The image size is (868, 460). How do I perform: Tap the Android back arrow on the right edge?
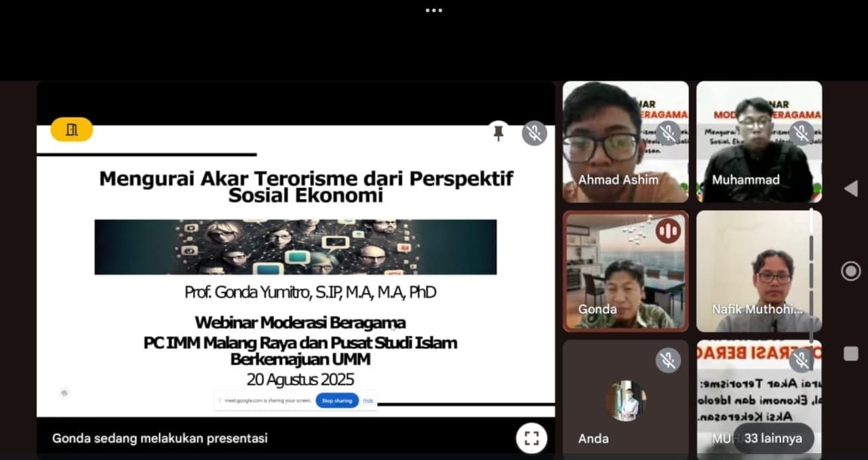pyautogui.click(x=849, y=189)
